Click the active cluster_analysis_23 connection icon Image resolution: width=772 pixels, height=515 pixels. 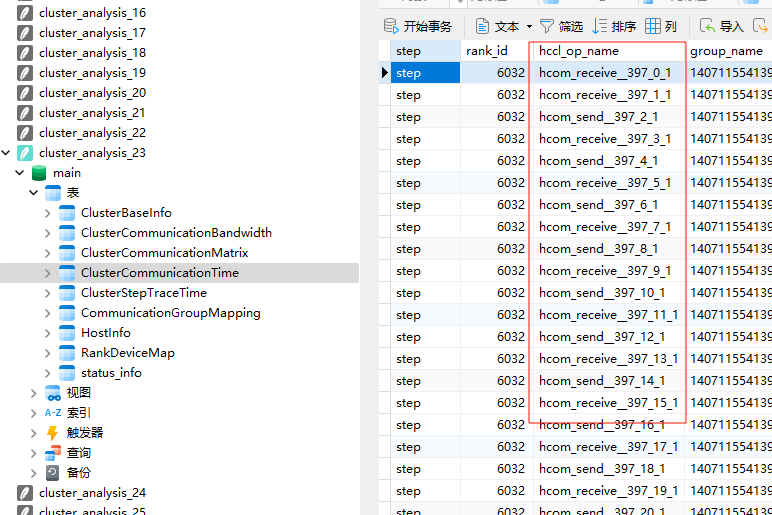tap(25, 153)
